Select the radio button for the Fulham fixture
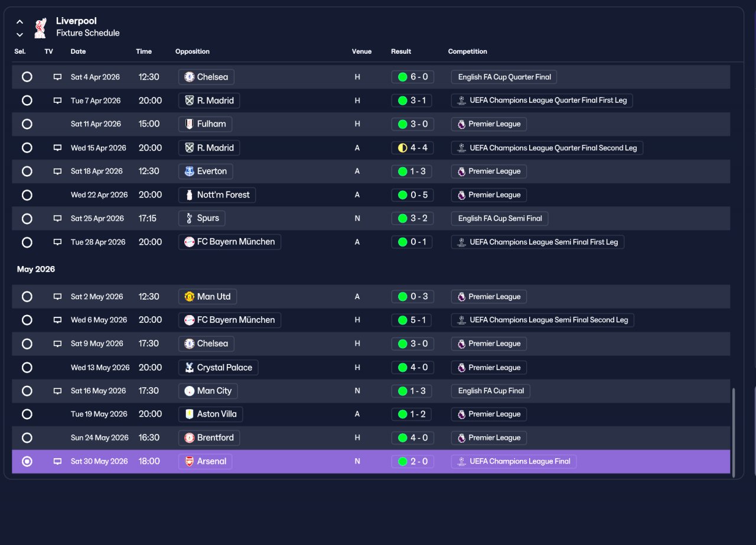Image resolution: width=756 pixels, height=545 pixels. (27, 124)
